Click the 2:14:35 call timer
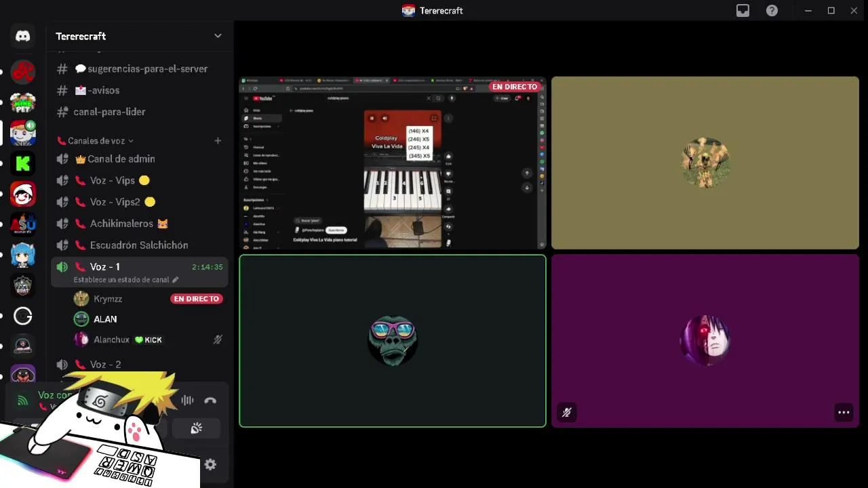 [x=207, y=267]
